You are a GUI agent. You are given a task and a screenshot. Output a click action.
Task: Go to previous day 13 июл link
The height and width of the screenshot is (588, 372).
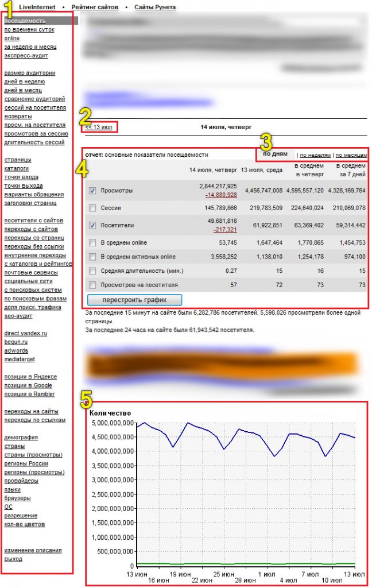pyautogui.click(x=99, y=126)
